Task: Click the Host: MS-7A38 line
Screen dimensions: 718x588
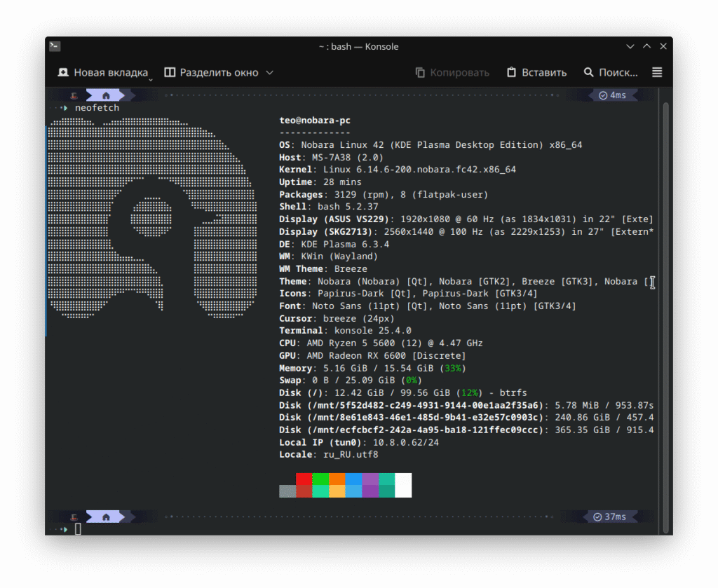Action: point(331,158)
